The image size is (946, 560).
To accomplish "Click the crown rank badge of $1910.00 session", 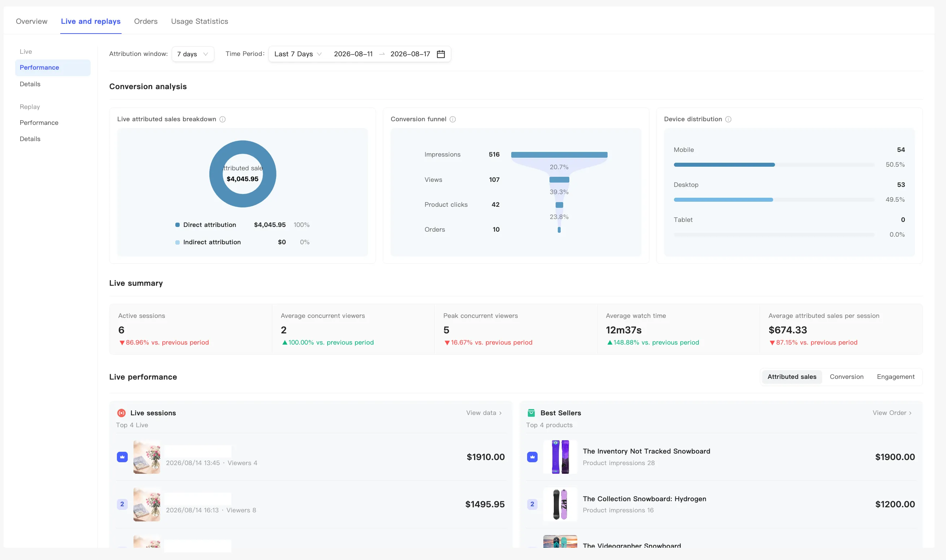I will 122,457.
